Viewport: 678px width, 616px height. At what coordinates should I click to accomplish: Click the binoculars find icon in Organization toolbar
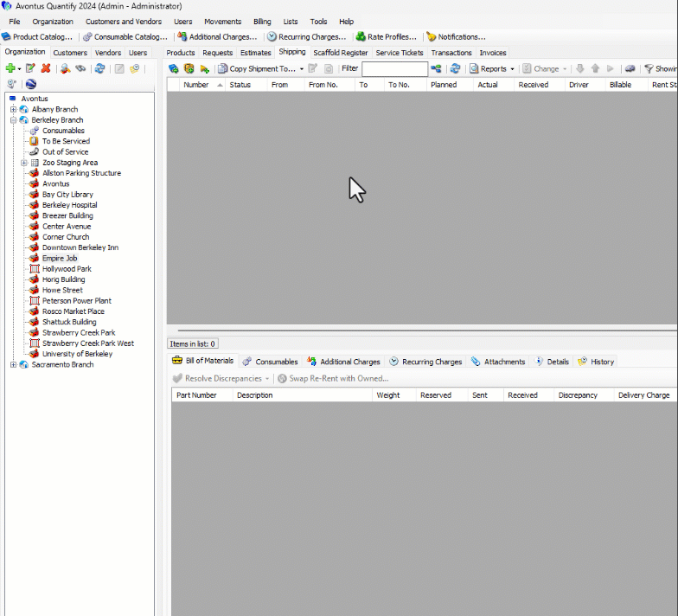point(80,68)
